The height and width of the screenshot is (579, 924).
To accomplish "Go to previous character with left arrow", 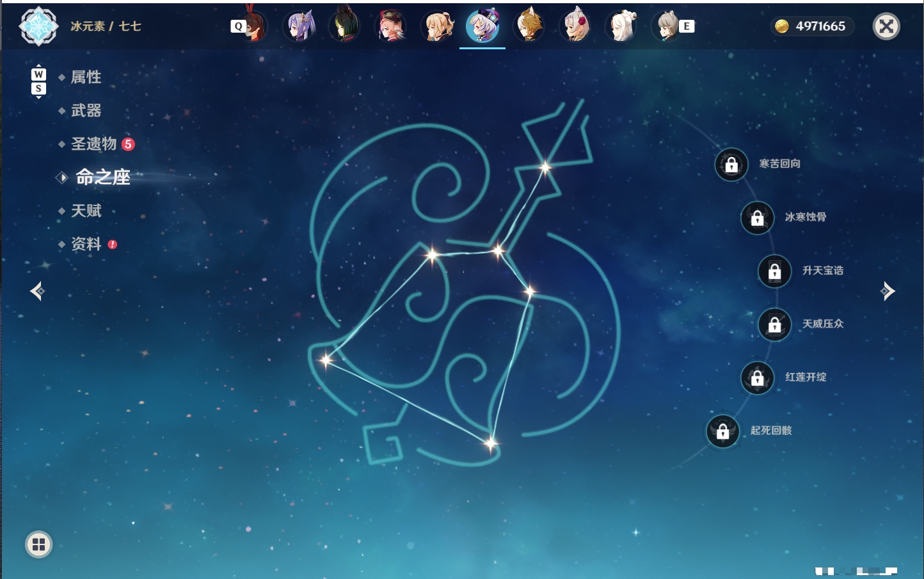I will point(37,291).
